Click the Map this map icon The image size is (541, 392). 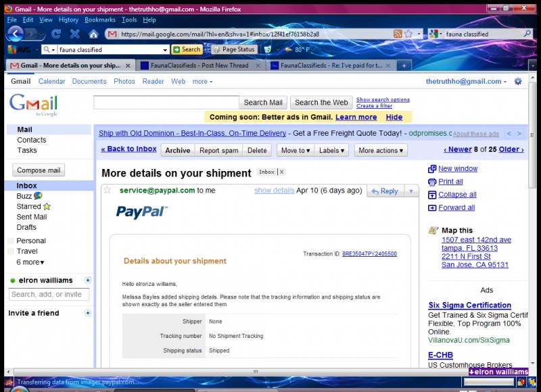coord(433,230)
